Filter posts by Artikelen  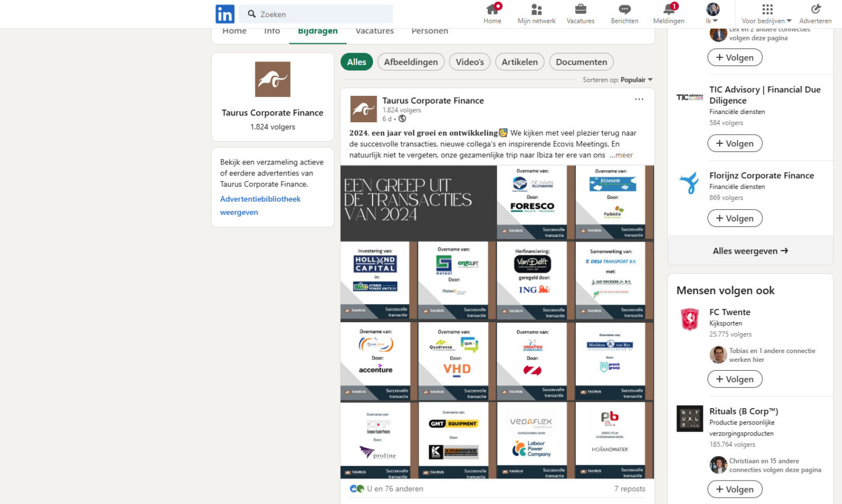[520, 62]
